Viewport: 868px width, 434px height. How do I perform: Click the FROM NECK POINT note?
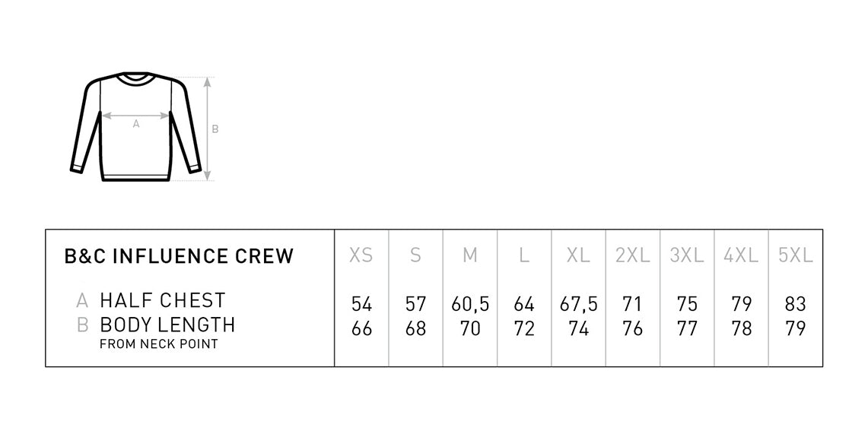pos(158,344)
